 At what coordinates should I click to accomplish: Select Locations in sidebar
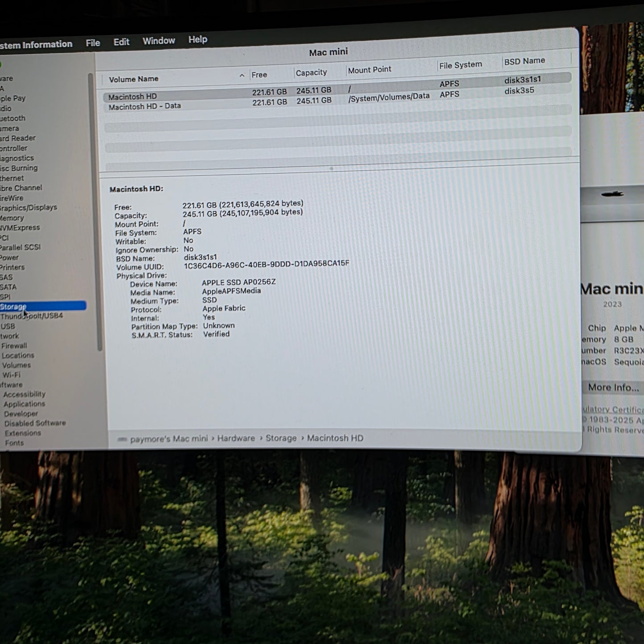coord(18,355)
